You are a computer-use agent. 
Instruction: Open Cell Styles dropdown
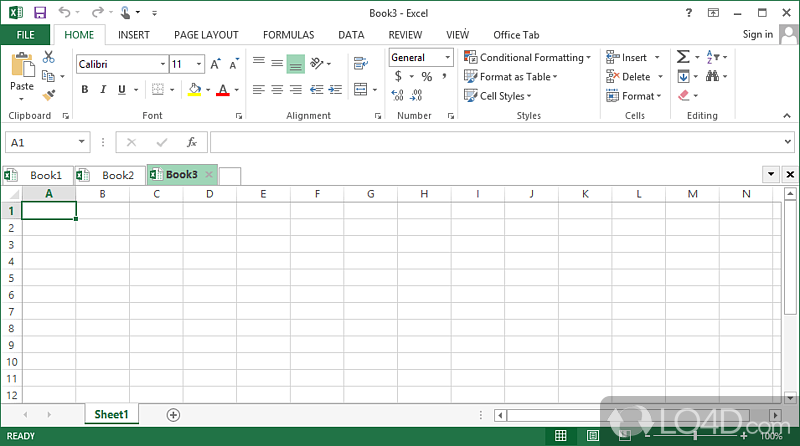[x=497, y=96]
